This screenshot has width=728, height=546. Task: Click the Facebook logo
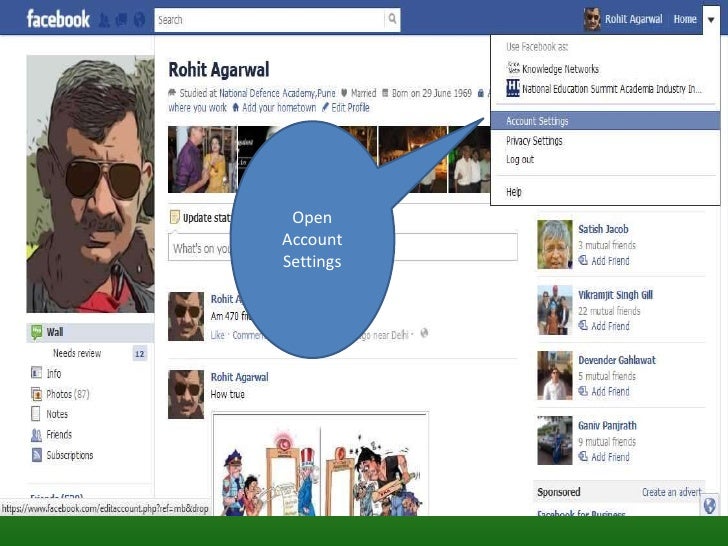(x=58, y=19)
